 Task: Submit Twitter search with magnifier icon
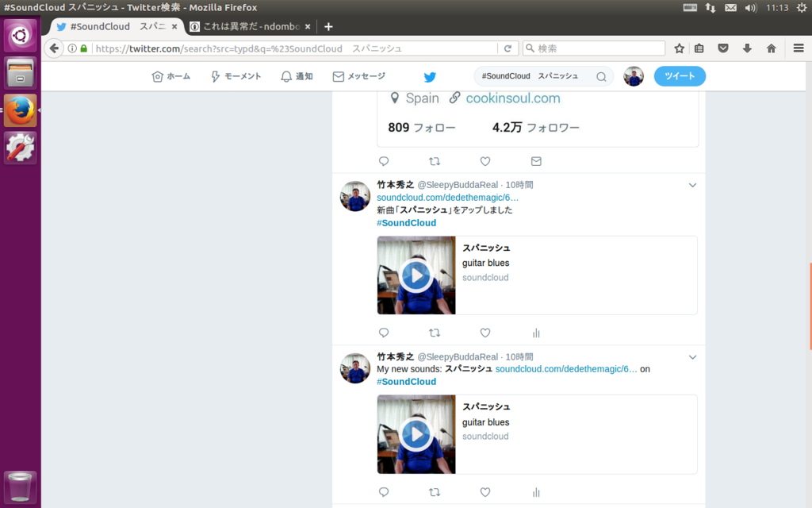tap(601, 77)
